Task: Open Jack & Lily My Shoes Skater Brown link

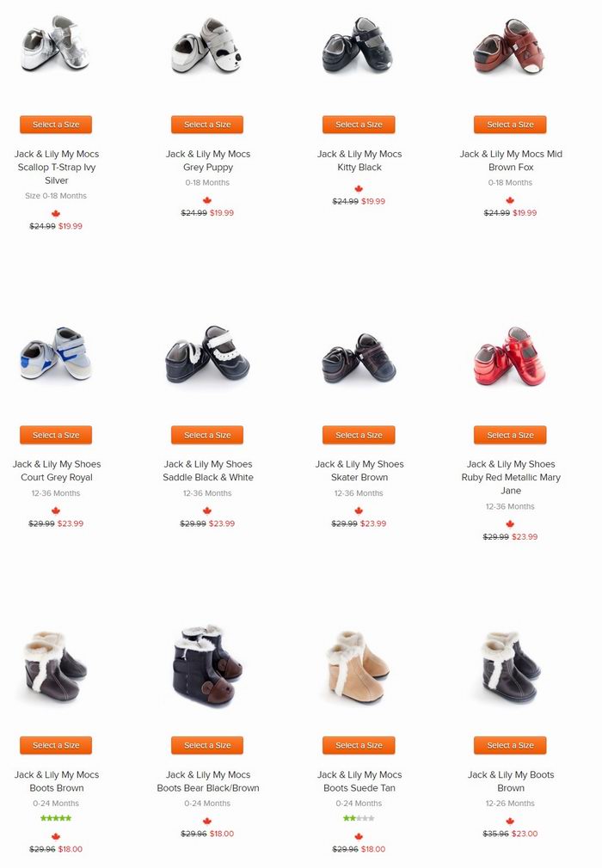Action: click(x=359, y=471)
